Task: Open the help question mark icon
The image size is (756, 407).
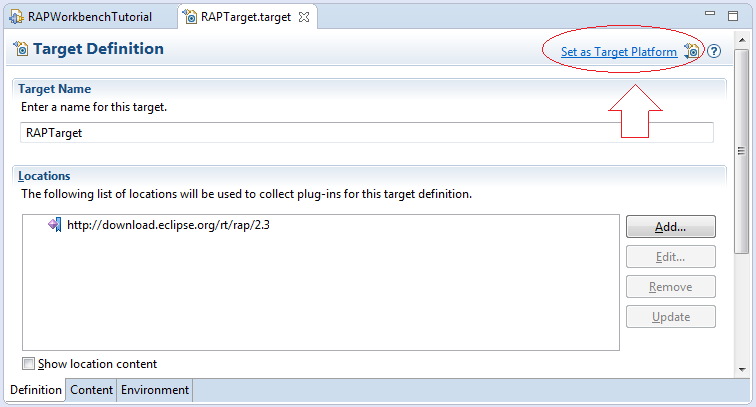Action: [x=714, y=51]
